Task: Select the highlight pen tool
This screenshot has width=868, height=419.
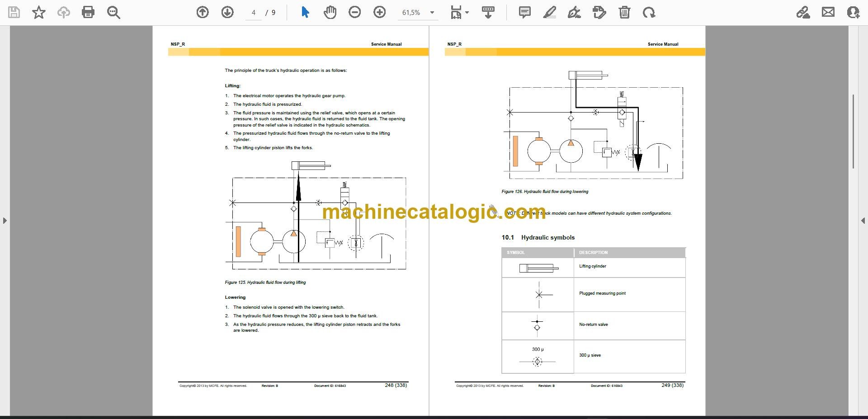Action: pyautogui.click(x=550, y=12)
